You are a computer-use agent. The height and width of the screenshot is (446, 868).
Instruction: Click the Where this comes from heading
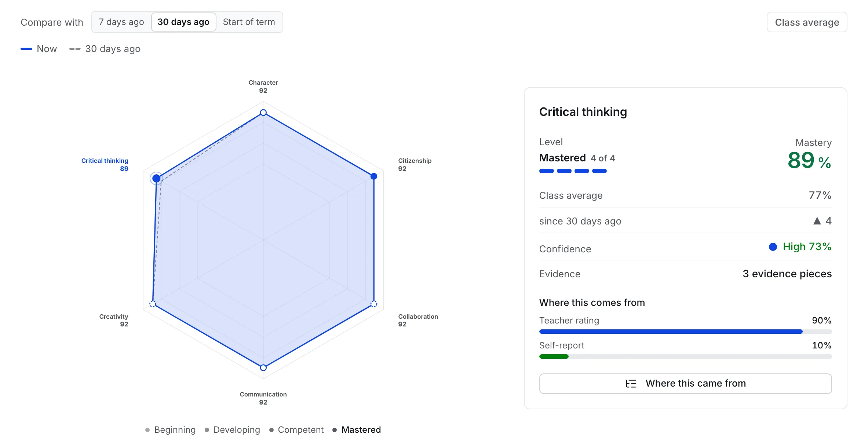592,303
